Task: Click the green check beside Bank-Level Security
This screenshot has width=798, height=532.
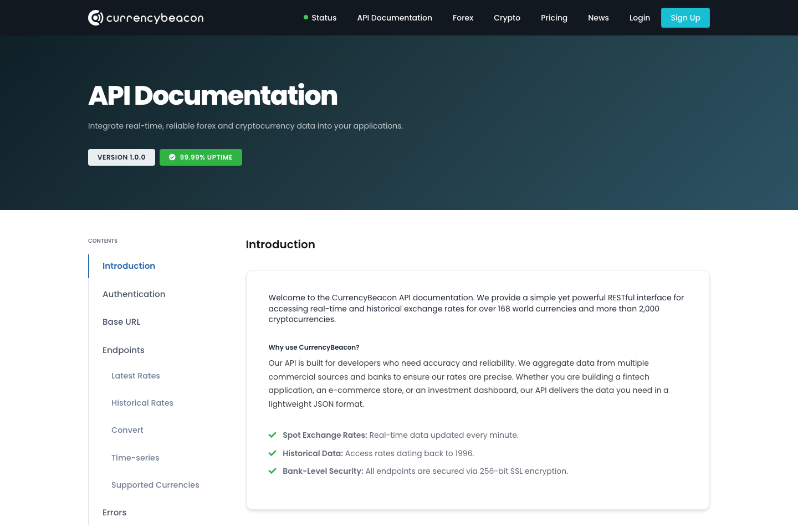Action: 272,470
